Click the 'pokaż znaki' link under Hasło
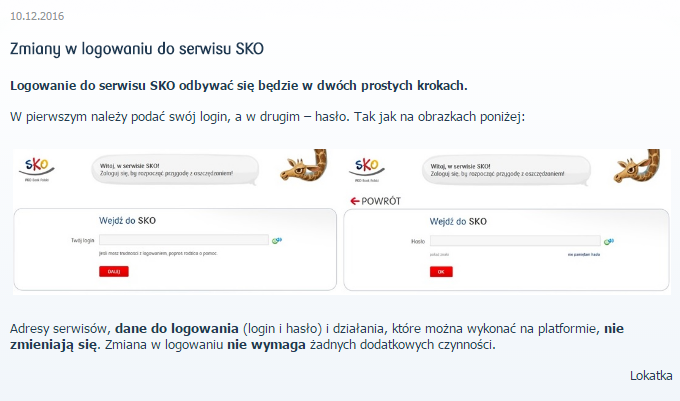Image resolution: width=680 pixels, height=401 pixels. (x=439, y=255)
